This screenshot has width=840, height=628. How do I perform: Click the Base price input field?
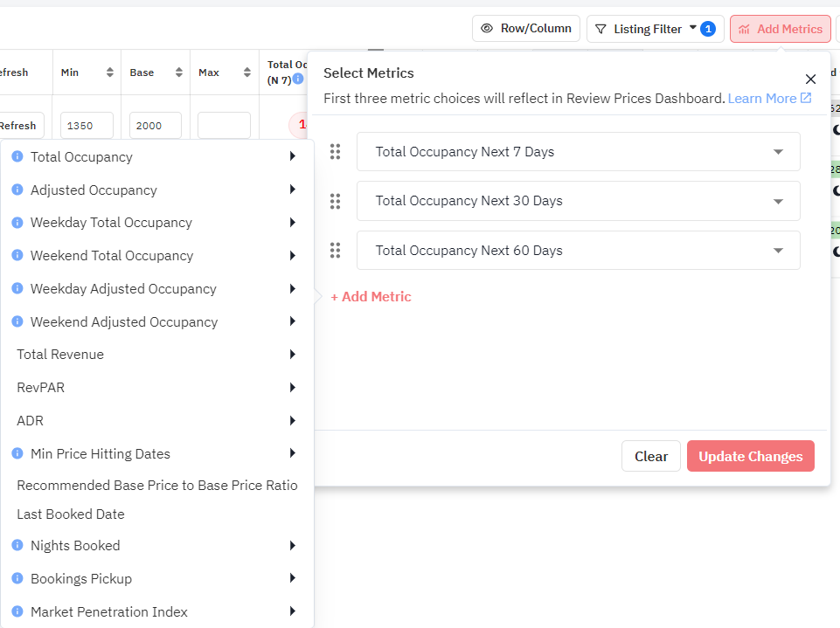155,126
